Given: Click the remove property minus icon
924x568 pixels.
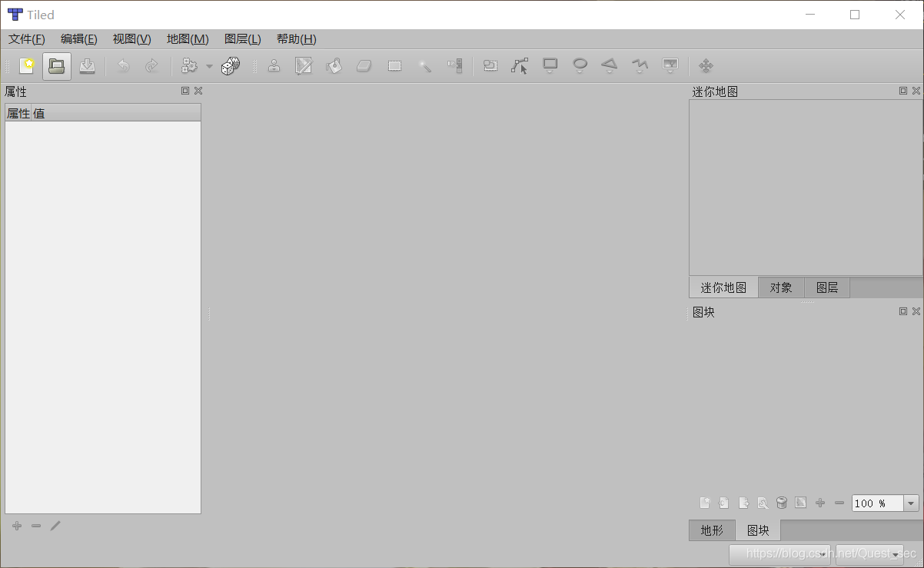Looking at the screenshot, I should (x=36, y=526).
